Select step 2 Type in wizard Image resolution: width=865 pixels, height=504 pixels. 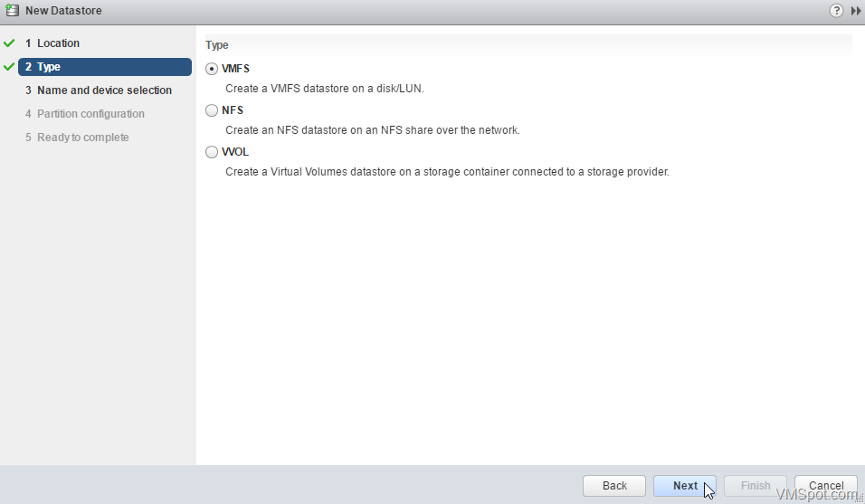105,67
